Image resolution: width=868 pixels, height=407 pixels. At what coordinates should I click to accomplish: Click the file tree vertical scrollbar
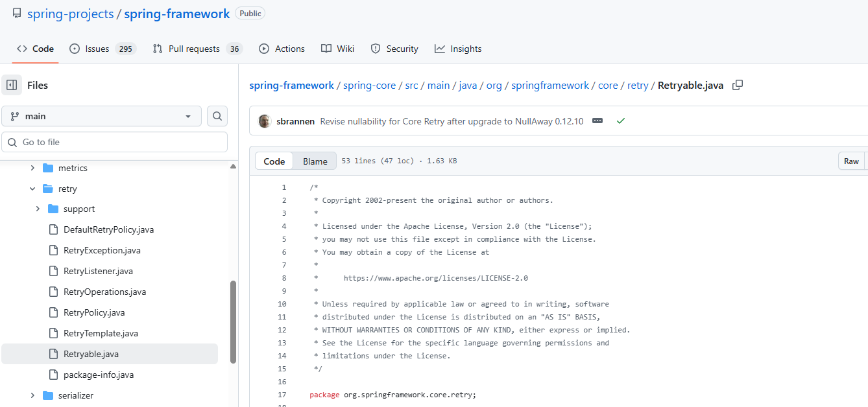[x=233, y=321]
